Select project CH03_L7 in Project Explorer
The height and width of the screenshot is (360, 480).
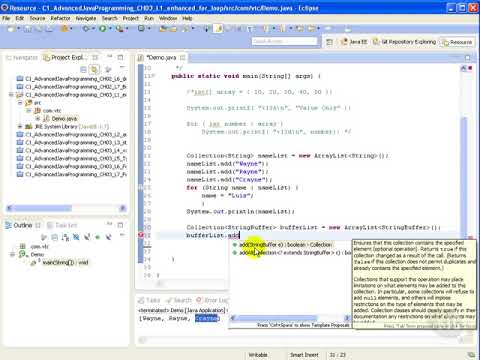(x=72, y=174)
